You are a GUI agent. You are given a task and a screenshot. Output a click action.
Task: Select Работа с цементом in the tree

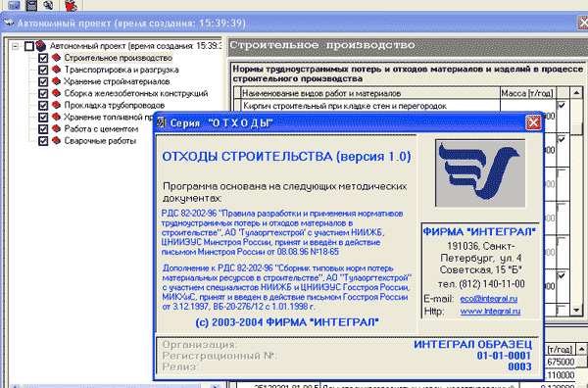pos(101,129)
